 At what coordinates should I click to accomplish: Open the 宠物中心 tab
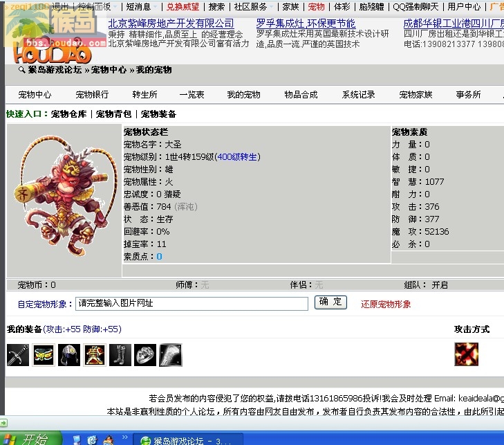coord(35,95)
